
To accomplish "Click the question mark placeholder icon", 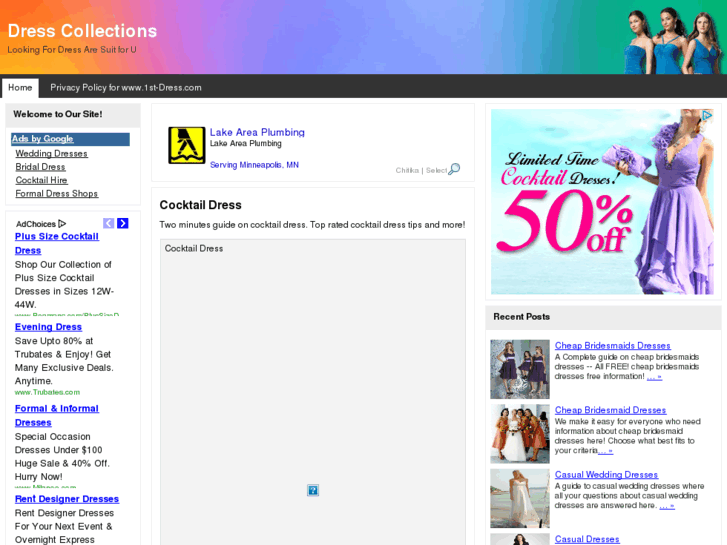I will (x=313, y=490).
